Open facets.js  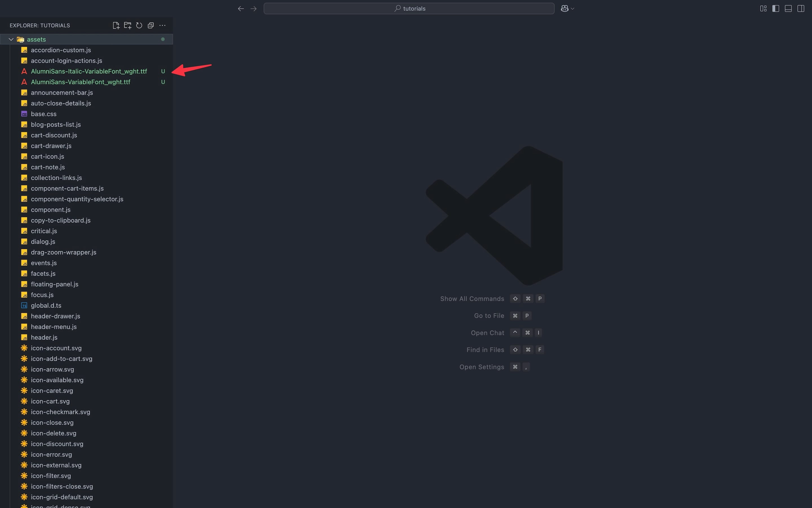87,273
